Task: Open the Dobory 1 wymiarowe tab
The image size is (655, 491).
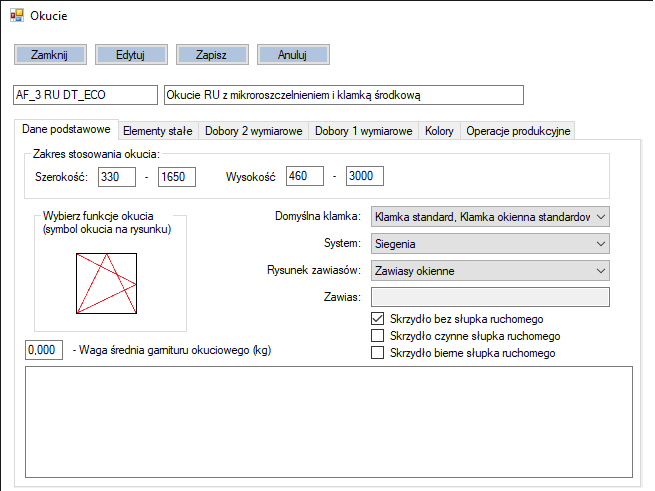Action: click(363, 131)
